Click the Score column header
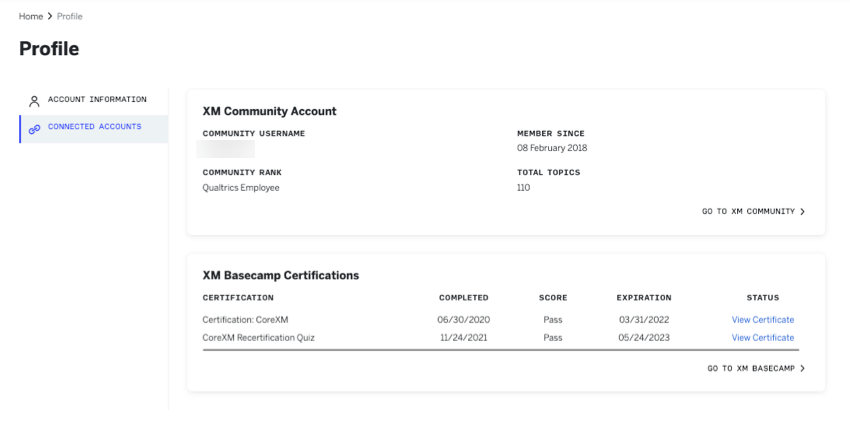Viewport: 850px width, 425px height. click(553, 298)
